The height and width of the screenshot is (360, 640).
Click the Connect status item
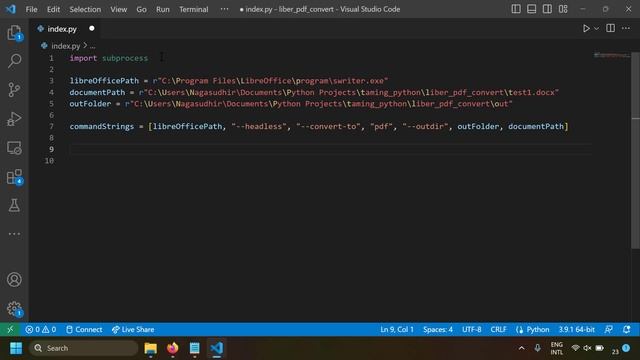click(x=84, y=329)
